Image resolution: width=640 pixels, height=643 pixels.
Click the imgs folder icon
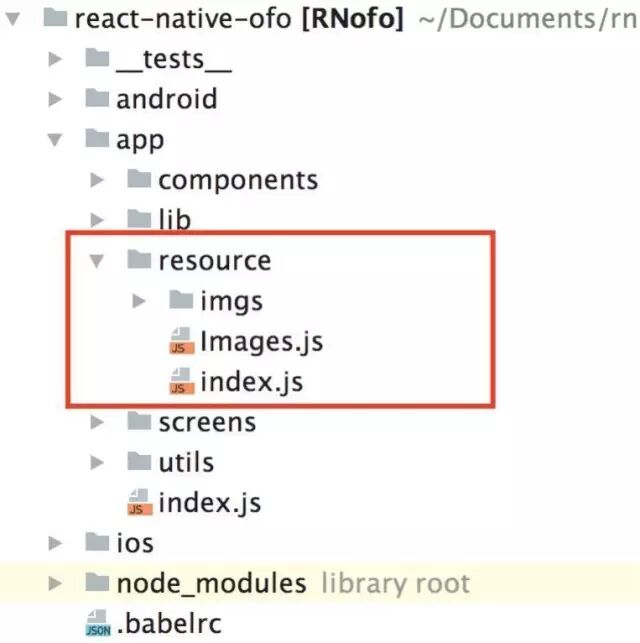point(181,299)
